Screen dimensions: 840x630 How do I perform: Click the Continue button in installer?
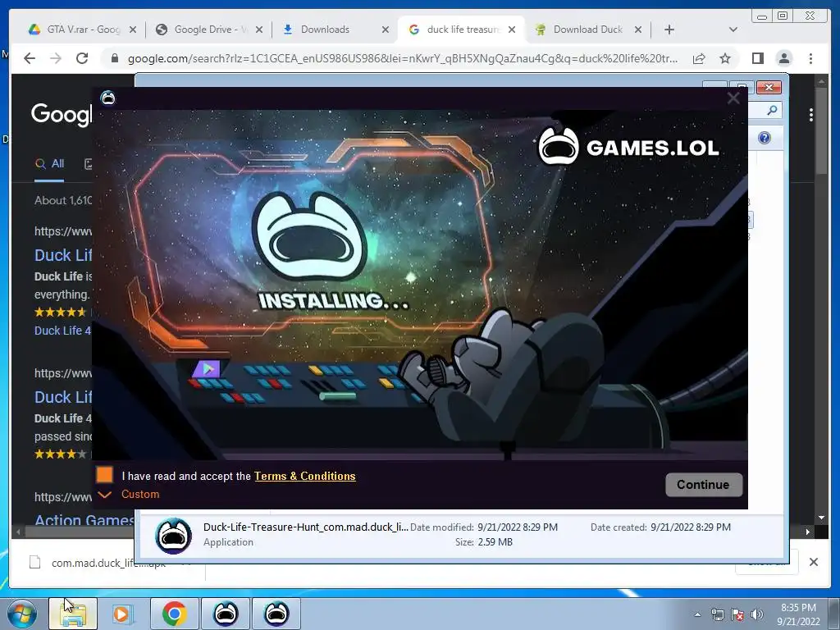(x=704, y=485)
